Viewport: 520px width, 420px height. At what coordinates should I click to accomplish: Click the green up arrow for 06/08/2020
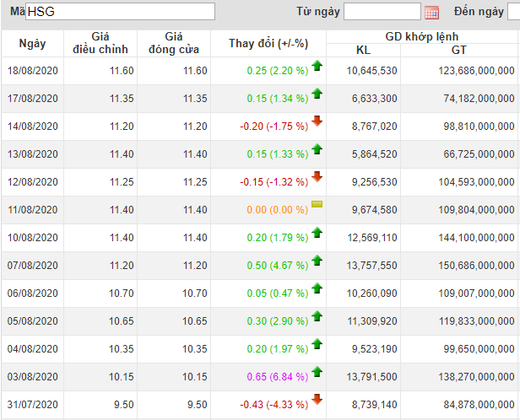point(317,288)
